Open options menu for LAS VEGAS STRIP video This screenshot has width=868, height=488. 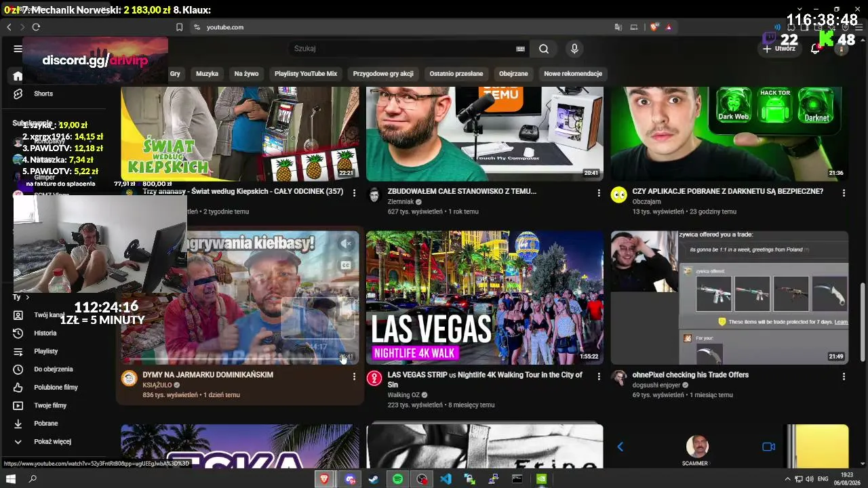(599, 377)
